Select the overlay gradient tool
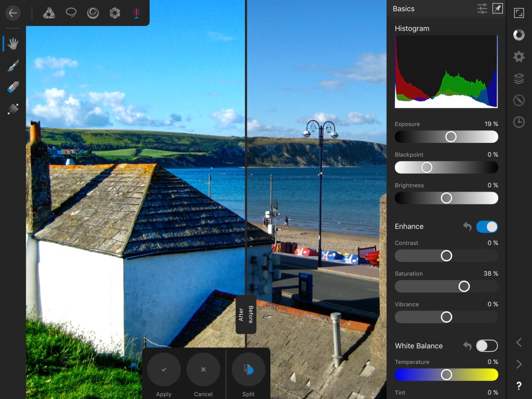The image size is (532, 399). coord(13,109)
